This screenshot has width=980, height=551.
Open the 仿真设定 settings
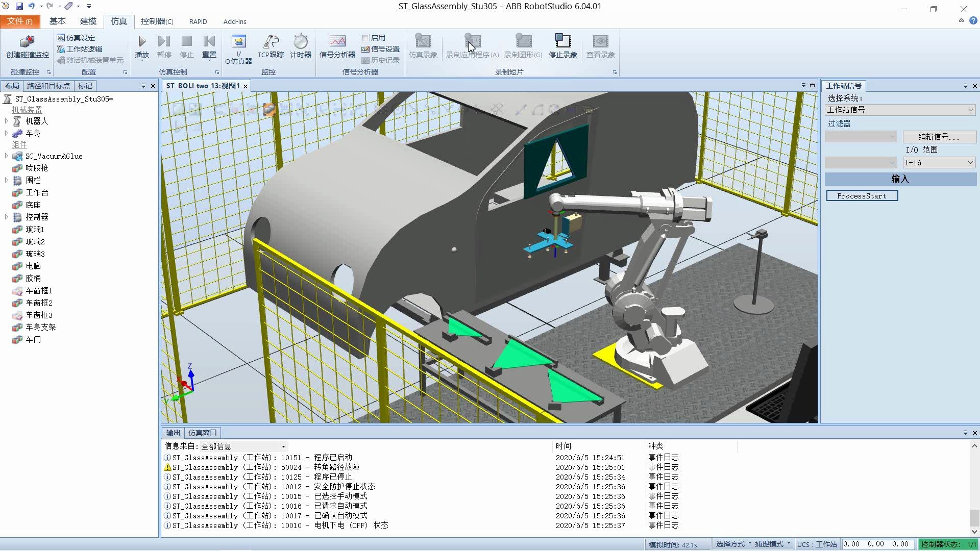pyautogui.click(x=76, y=38)
